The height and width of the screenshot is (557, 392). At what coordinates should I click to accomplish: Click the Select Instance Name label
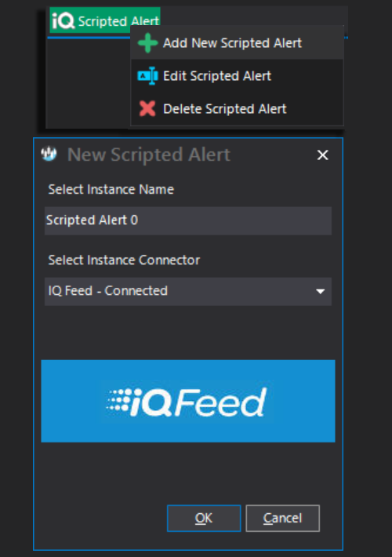click(x=111, y=189)
